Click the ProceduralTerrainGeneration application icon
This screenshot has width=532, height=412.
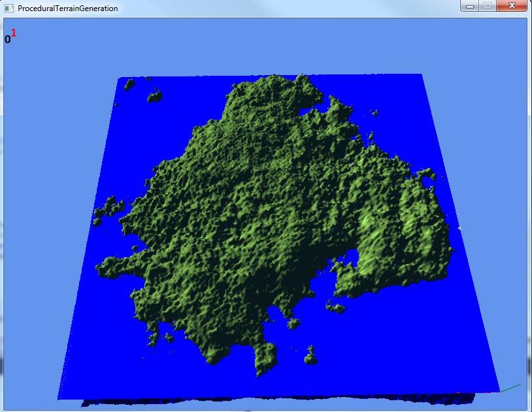8,7
